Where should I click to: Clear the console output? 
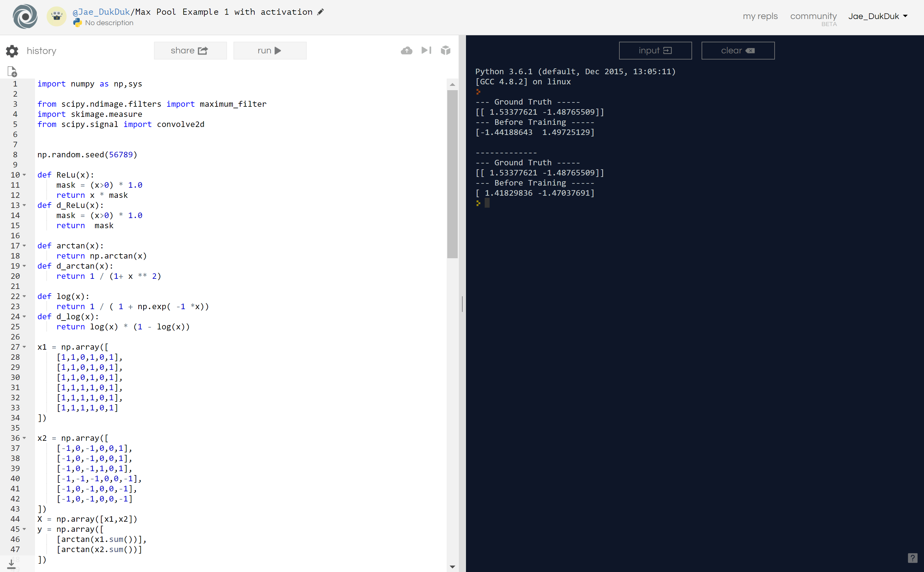click(737, 50)
